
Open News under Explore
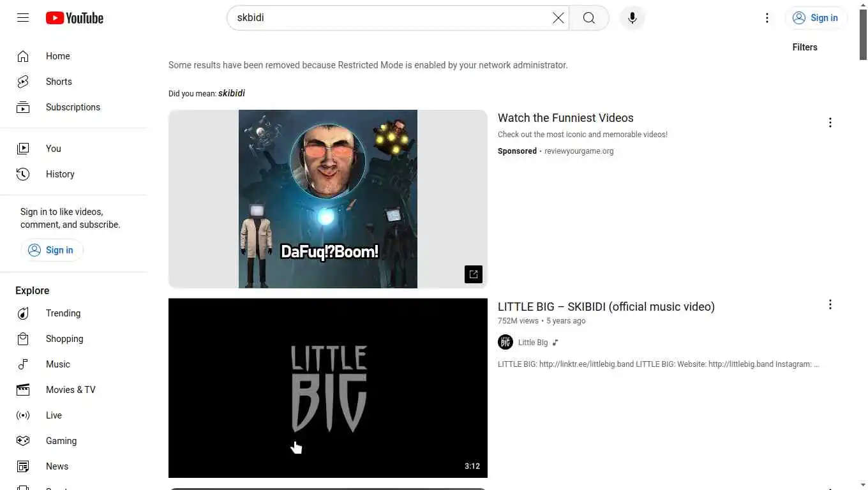pyautogui.click(x=74, y=466)
